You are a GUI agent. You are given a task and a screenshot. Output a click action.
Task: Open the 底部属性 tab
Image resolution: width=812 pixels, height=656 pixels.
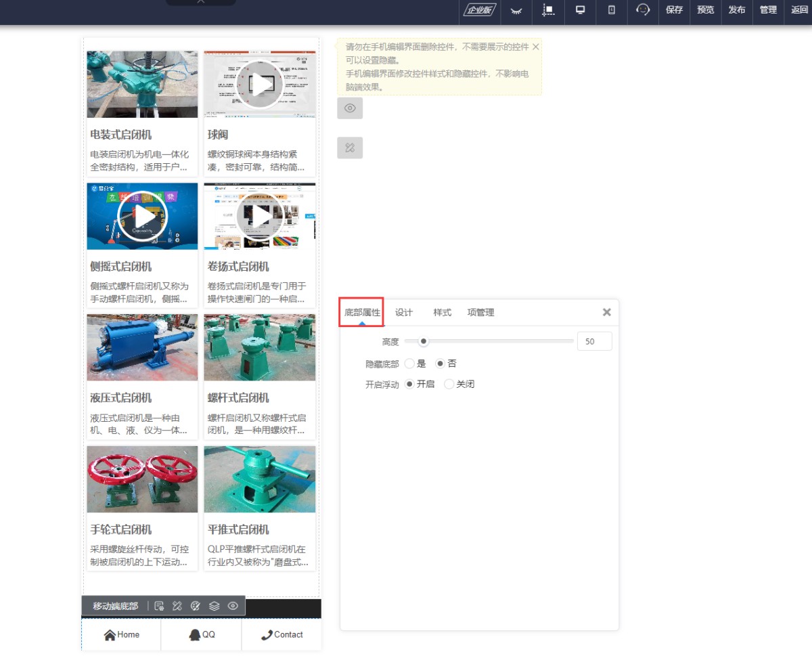362,312
